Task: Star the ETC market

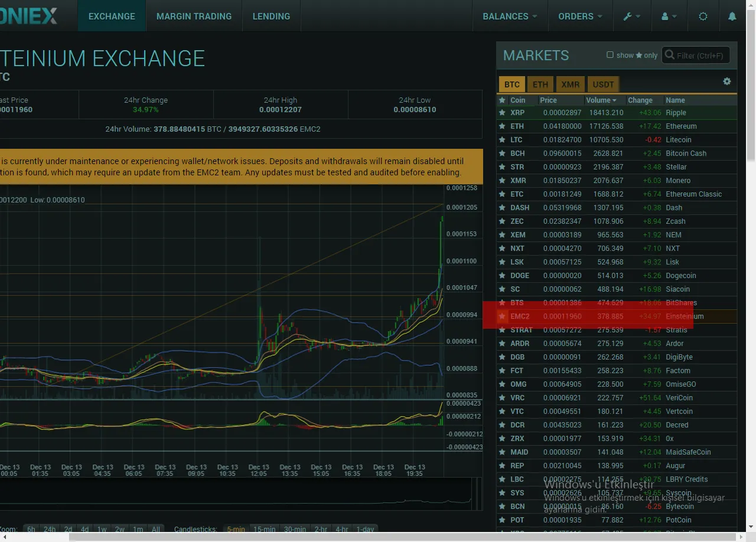Action: 502,194
